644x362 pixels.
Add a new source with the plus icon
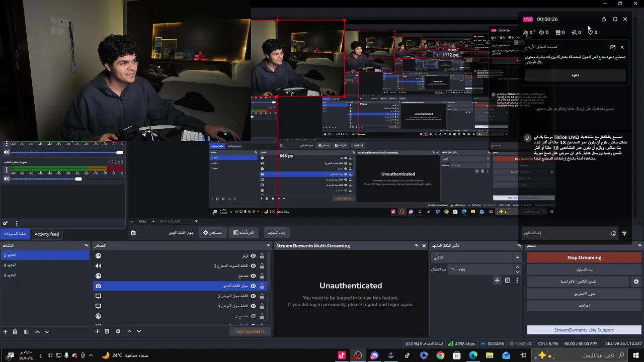click(97, 331)
